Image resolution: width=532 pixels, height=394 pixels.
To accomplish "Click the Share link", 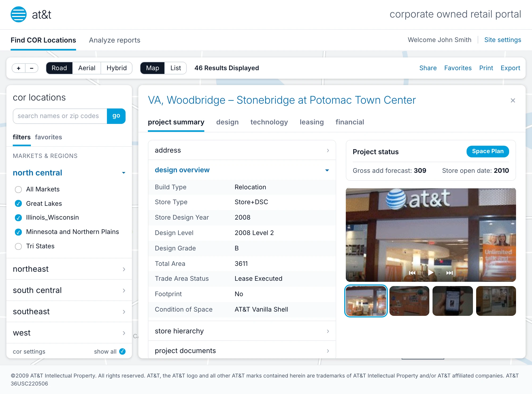I will 428,68.
